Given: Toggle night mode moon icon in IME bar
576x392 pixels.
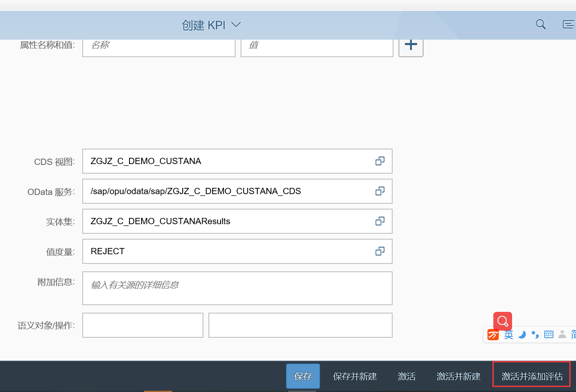Looking at the screenshot, I should pos(522,334).
